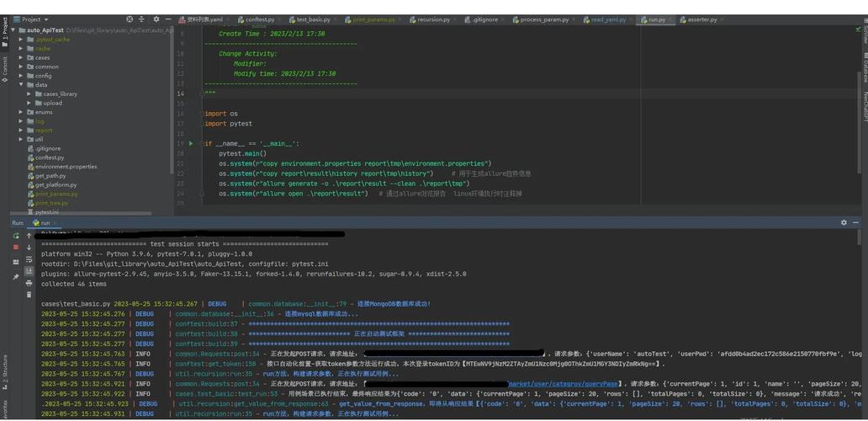The height and width of the screenshot is (421, 868).
Task: Open the Project panel settings gear
Action: click(156, 19)
